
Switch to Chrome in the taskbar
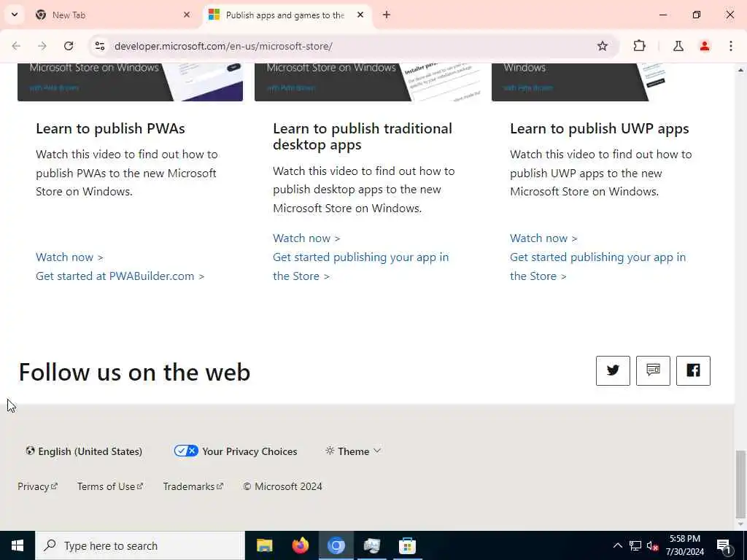[336, 545]
